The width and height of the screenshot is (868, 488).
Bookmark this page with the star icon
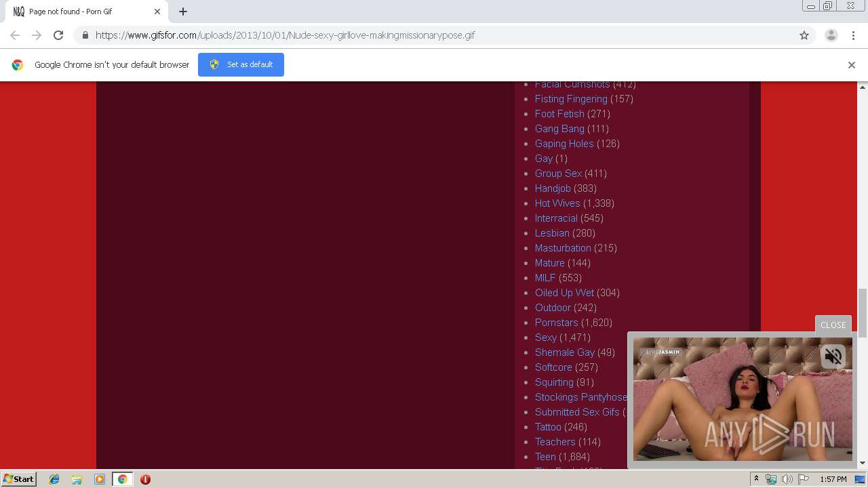804,35
